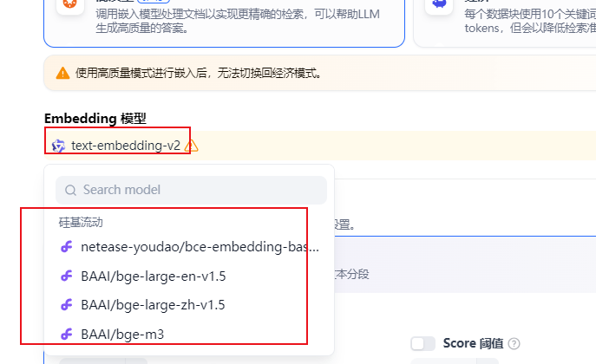Choose netease-youdao/bce-embedding-base from the list

tap(189, 247)
